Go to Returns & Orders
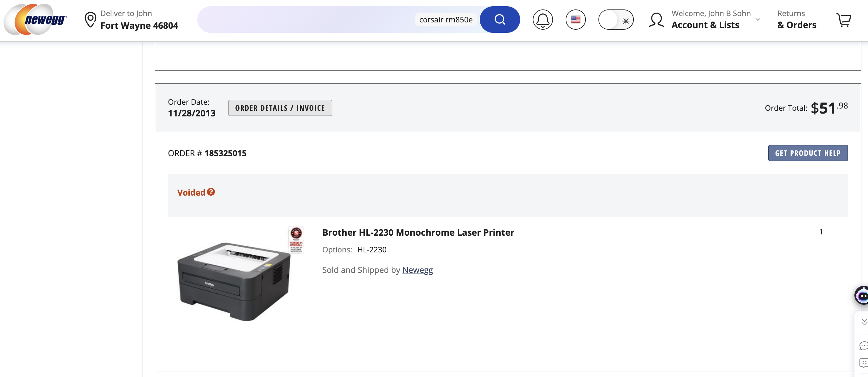This screenshot has height=377, width=868. pyautogui.click(x=796, y=19)
